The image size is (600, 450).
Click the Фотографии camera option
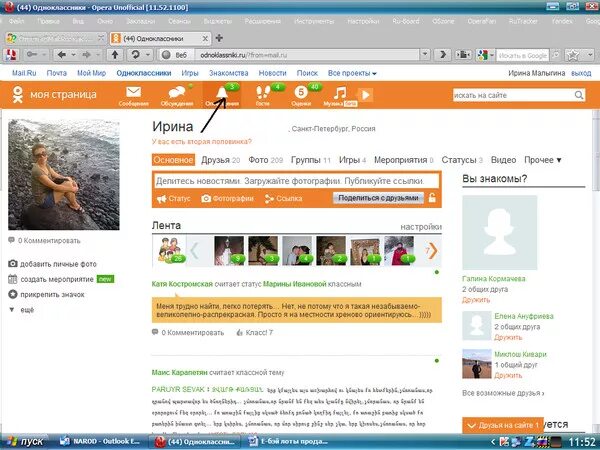[227, 199]
